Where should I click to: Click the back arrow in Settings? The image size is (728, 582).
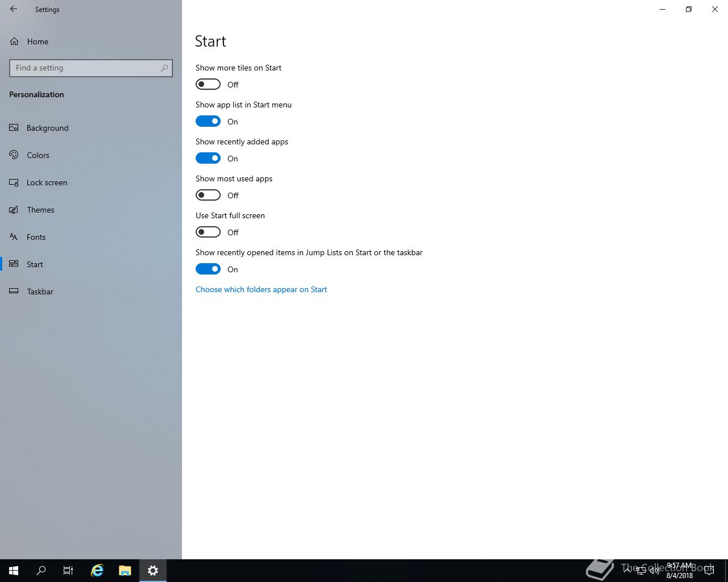14,9
